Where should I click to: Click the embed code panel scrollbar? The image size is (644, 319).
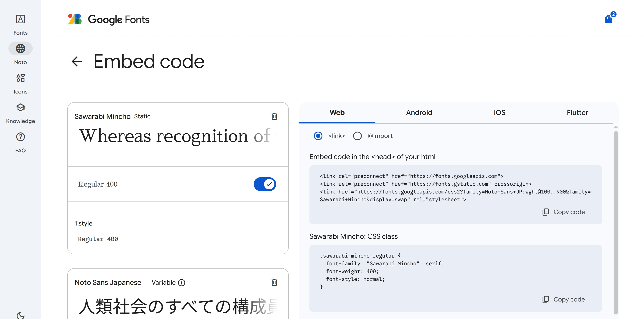616,222
